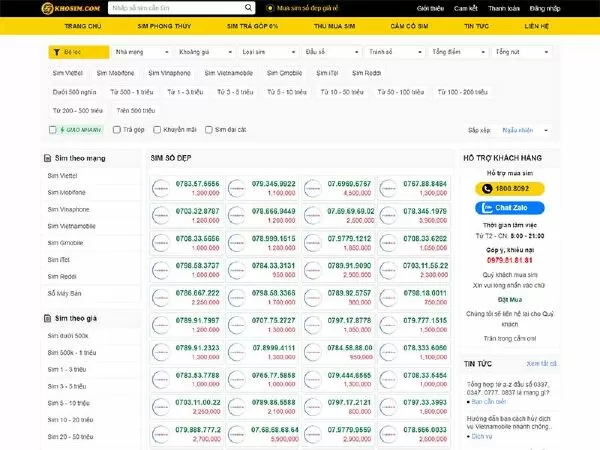Check the Khuyến mãi option
Image resolution: width=600 pixels, height=450 pixels.
pos(157,130)
